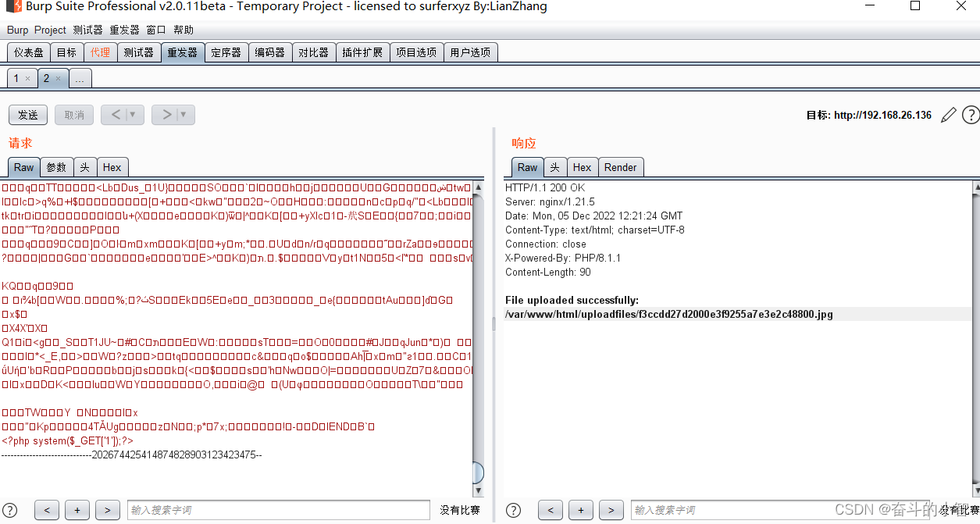Open the forward-history dropdown arrow
The height and width of the screenshot is (524, 980).
point(185,115)
